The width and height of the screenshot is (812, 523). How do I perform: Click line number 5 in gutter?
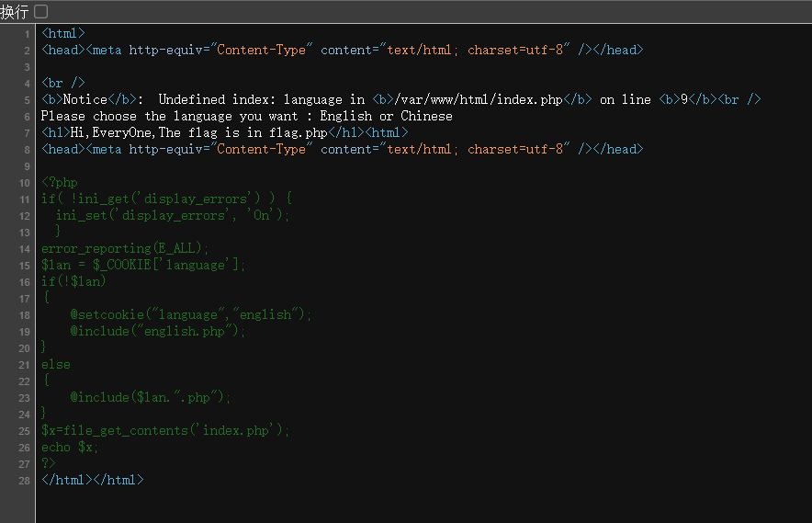click(27, 100)
